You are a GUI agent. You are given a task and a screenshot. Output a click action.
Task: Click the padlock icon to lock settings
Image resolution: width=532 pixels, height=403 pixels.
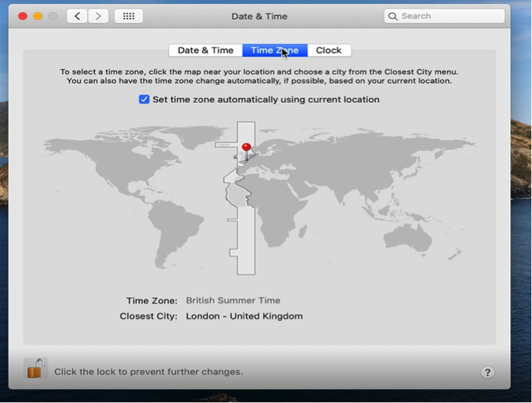coord(35,368)
